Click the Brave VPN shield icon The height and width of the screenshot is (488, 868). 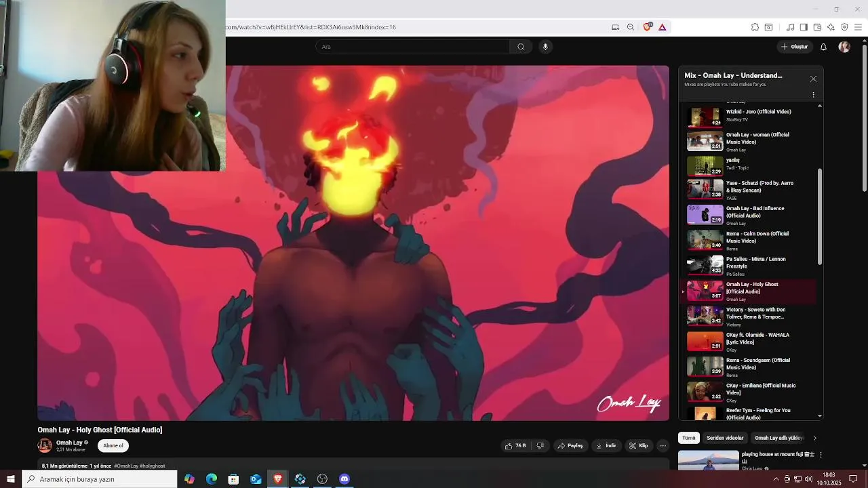tap(844, 27)
